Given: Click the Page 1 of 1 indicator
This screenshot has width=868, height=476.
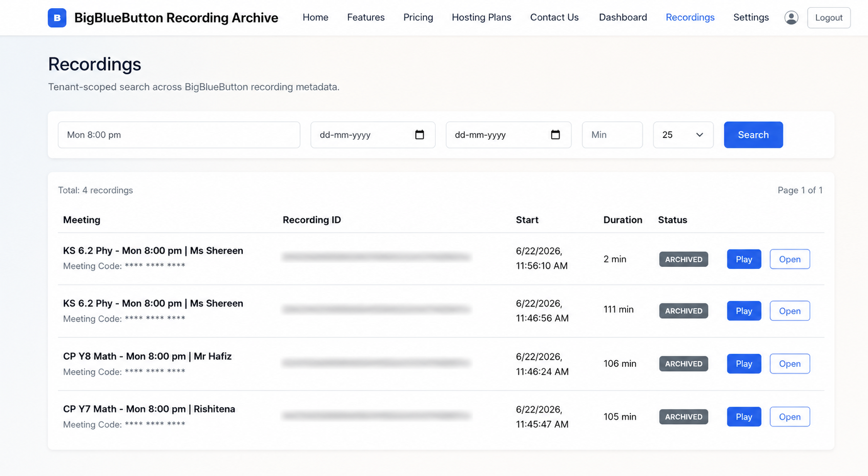Looking at the screenshot, I should (x=800, y=190).
